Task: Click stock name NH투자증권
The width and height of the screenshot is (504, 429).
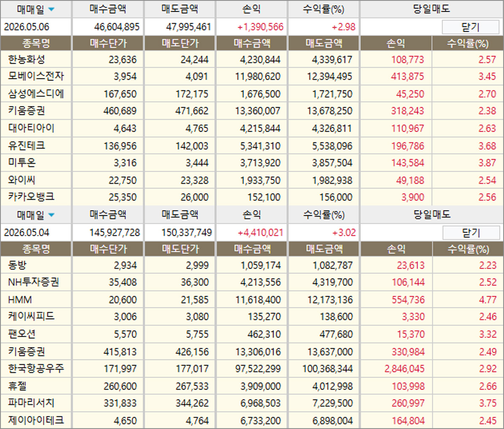Action: pyautogui.click(x=33, y=282)
